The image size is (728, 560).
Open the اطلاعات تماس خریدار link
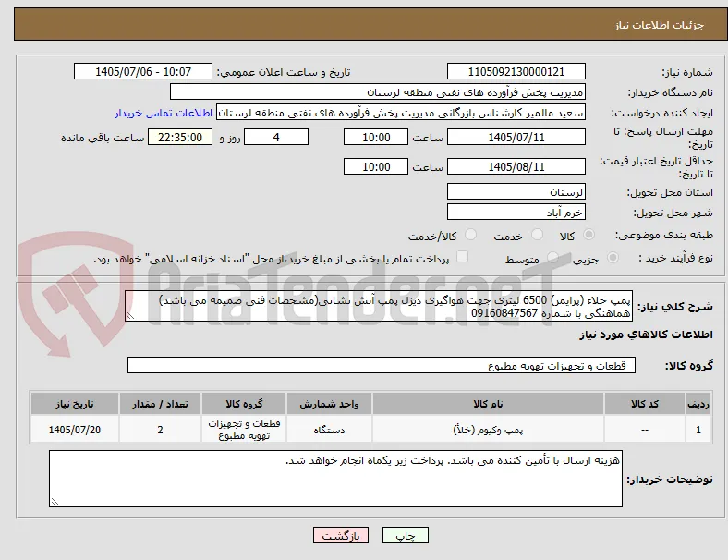(x=164, y=113)
